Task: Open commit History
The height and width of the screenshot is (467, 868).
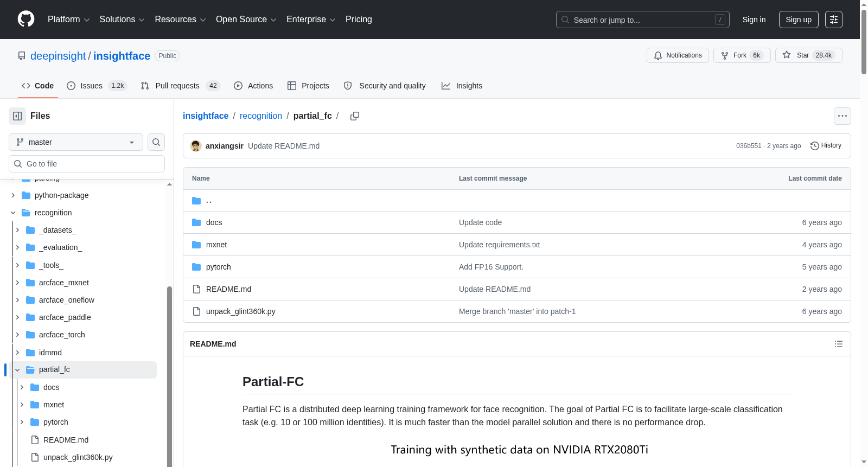Action: point(826,146)
